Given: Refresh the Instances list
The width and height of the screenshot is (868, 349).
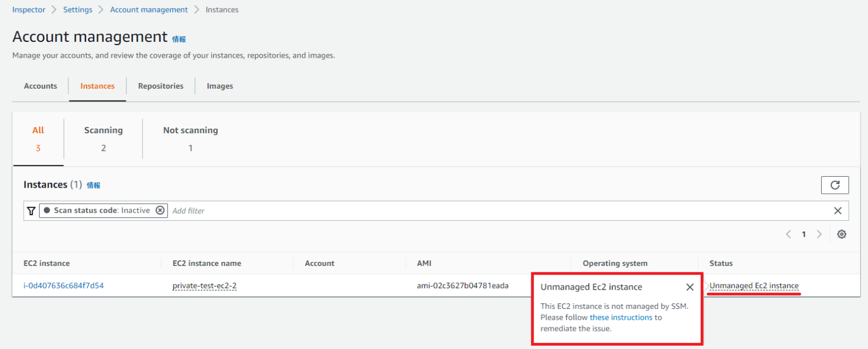Looking at the screenshot, I should pyautogui.click(x=835, y=185).
